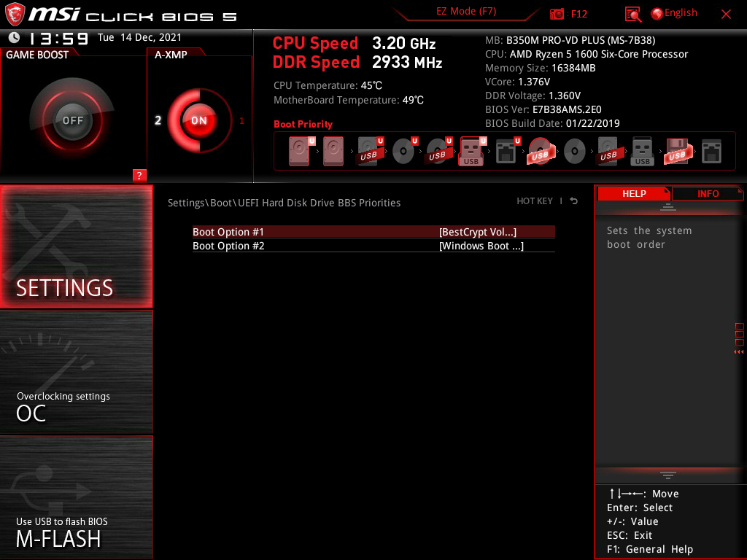
Task: Click the HOT KEY button
Action: click(x=535, y=201)
